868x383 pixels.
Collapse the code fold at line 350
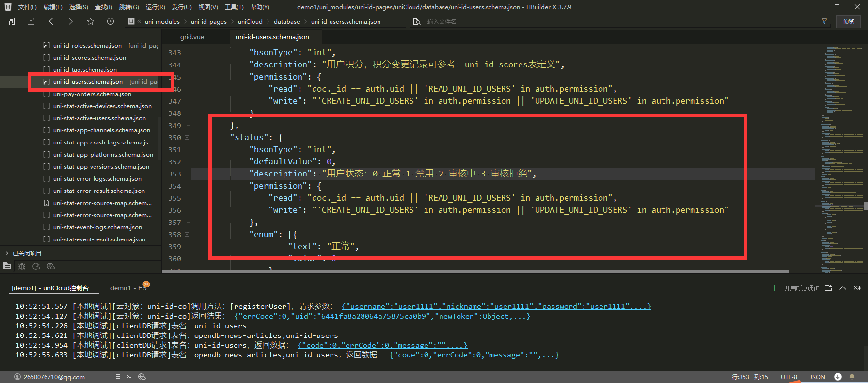tap(187, 138)
